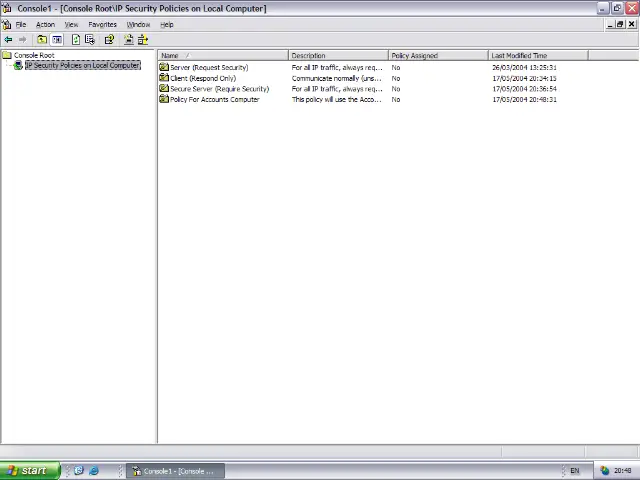Image resolution: width=640 pixels, height=480 pixels.
Task: Click the Export List toolbar icon
Action: 90,40
